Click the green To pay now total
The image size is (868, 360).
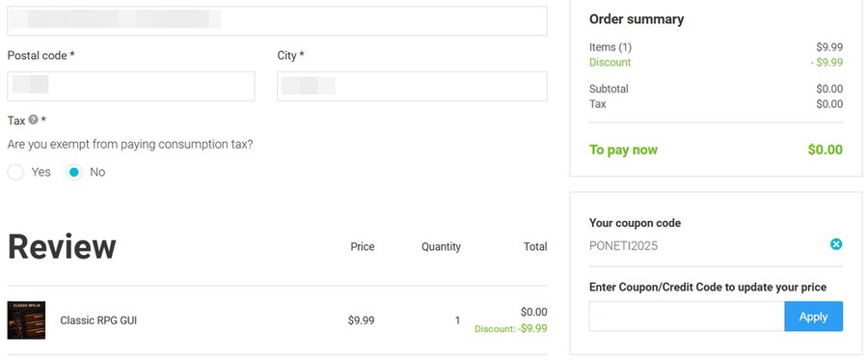(825, 150)
